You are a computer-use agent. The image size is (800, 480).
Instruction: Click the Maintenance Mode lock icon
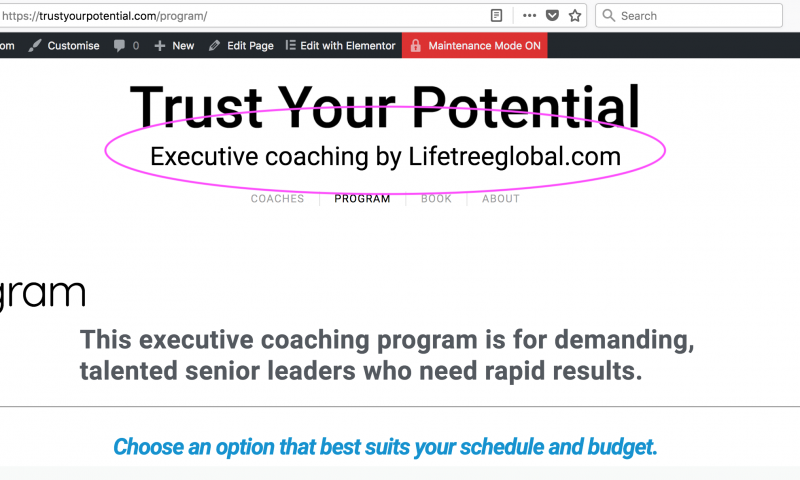[x=416, y=45]
